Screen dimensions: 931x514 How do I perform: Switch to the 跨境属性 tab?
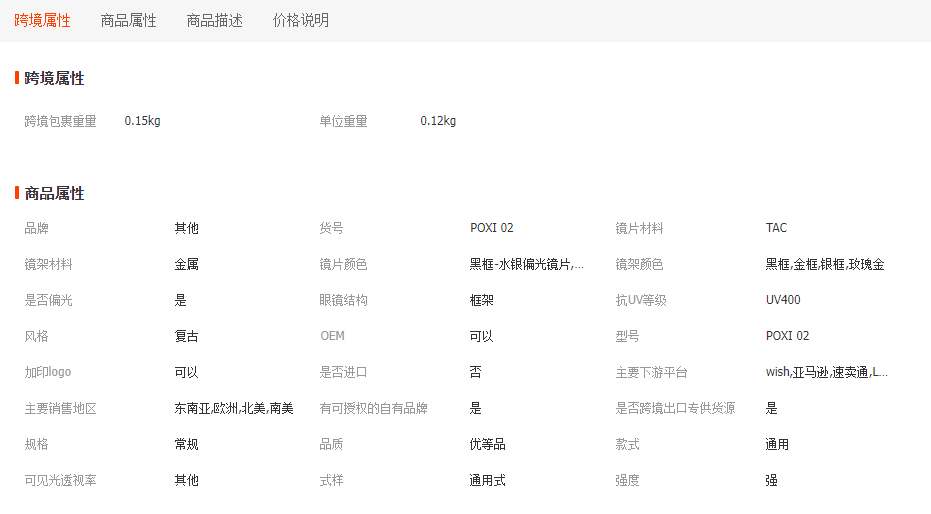click(x=42, y=20)
